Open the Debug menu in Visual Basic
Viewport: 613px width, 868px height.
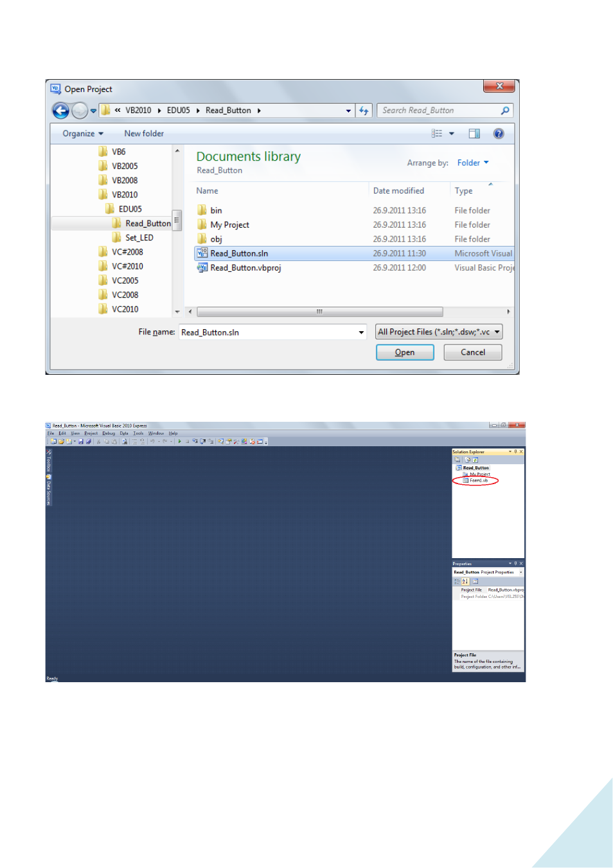coord(109,433)
